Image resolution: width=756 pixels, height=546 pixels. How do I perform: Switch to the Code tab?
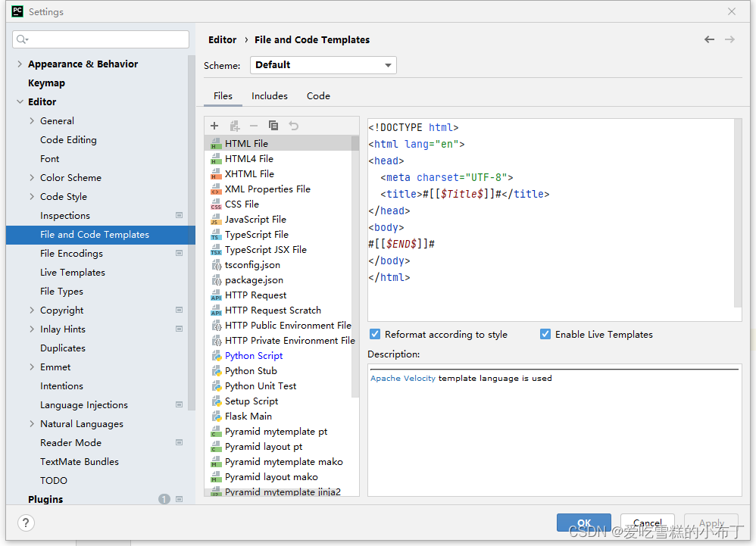tap(318, 96)
